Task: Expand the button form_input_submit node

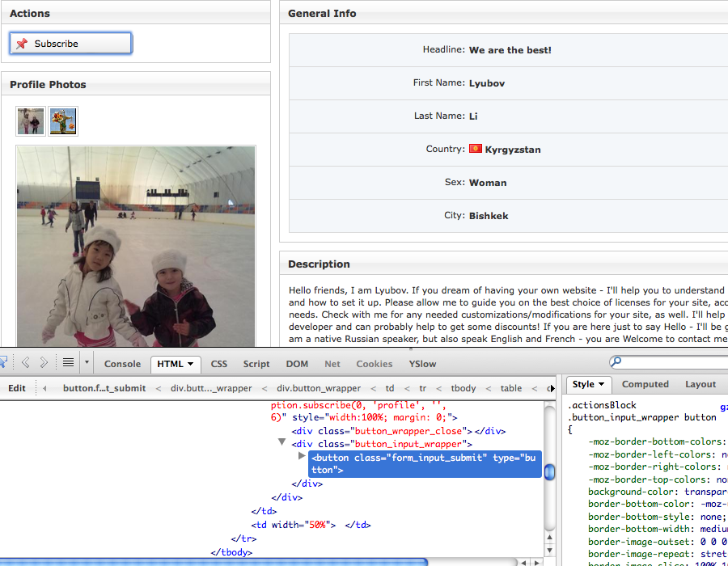Action: (303, 457)
